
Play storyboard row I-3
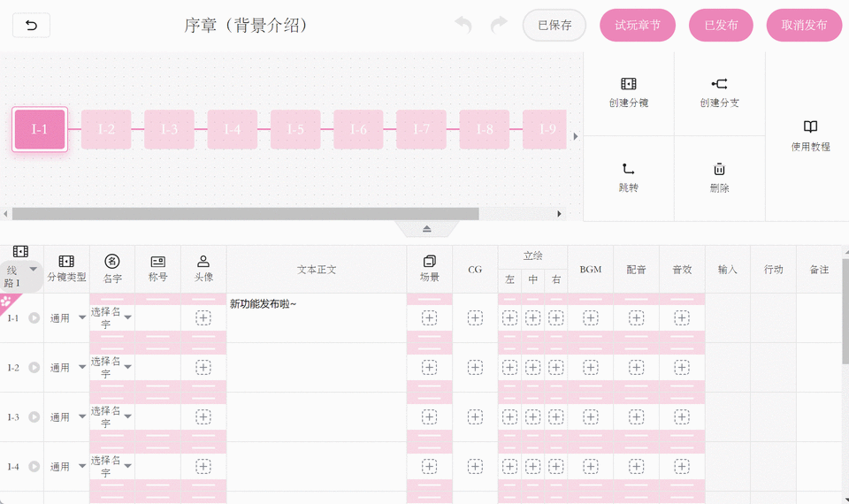pos(34,416)
